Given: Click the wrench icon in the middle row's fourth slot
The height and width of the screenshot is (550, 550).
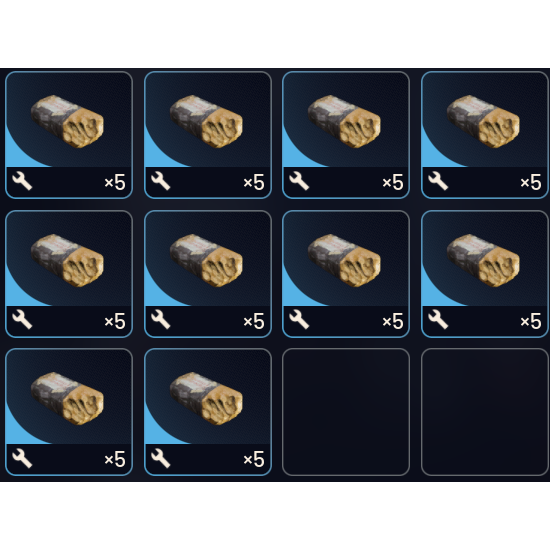Looking at the screenshot, I should point(438,320).
